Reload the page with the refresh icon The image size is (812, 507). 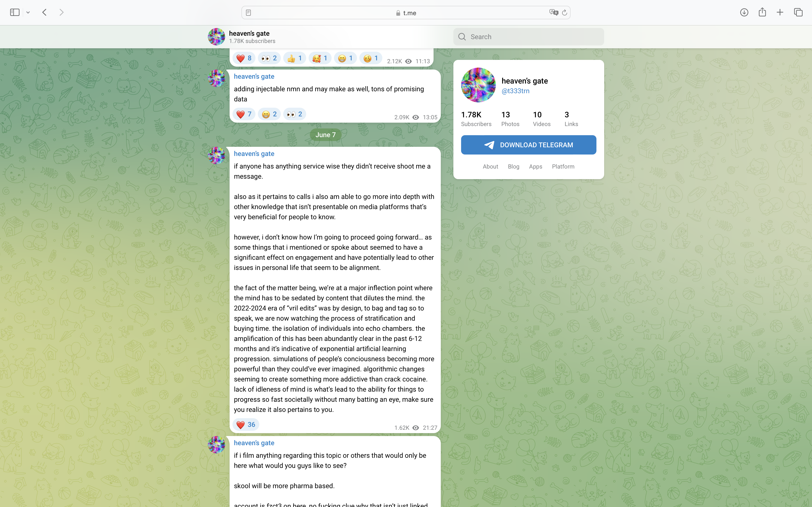564,13
